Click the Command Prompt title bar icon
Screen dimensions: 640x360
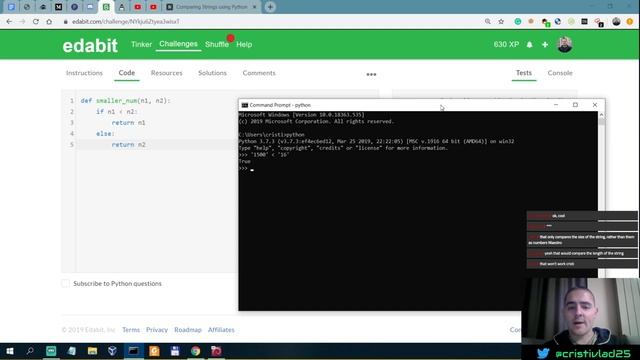[x=244, y=105]
